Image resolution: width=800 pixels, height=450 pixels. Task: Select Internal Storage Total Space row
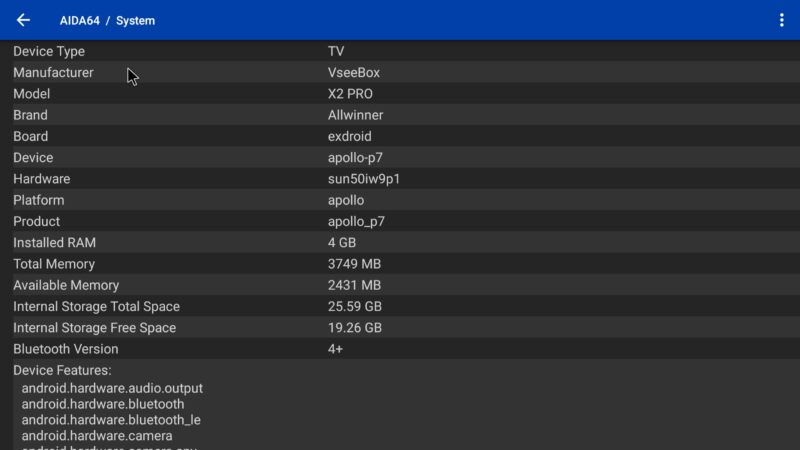pyautogui.click(x=400, y=306)
